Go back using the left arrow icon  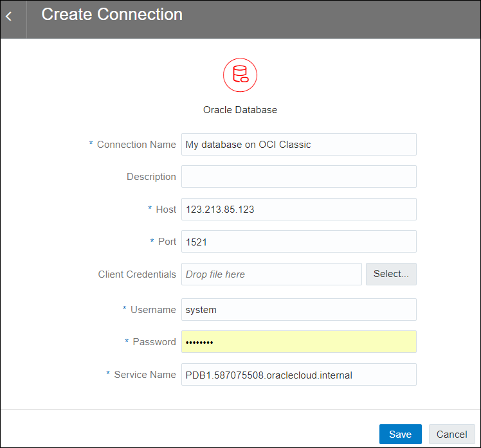point(9,16)
